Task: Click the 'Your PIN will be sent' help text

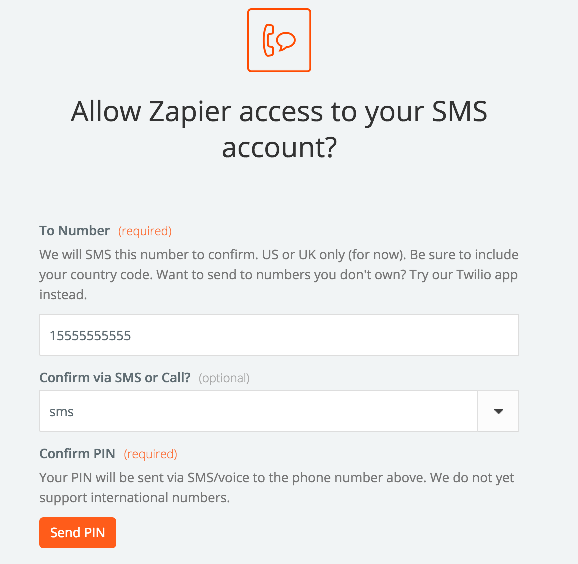Action: [x=276, y=488]
